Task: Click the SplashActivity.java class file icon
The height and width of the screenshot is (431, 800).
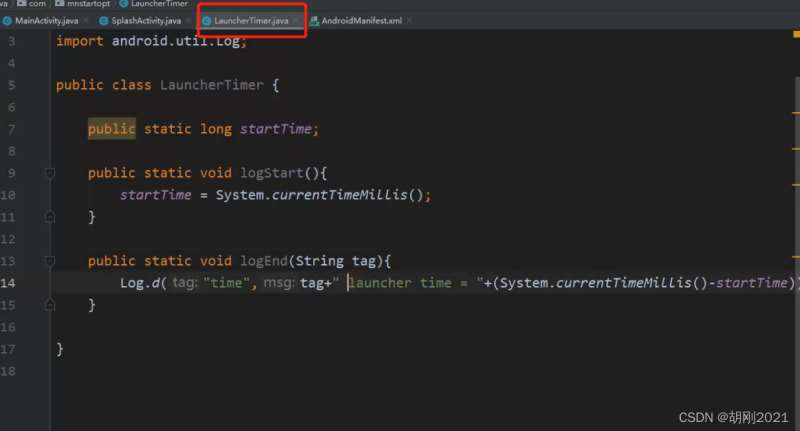Action: 104,21
